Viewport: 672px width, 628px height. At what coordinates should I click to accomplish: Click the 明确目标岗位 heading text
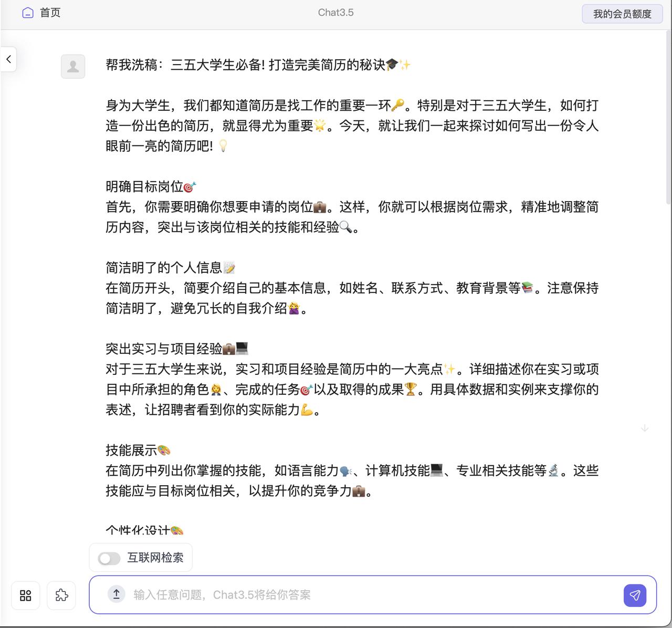click(x=144, y=186)
